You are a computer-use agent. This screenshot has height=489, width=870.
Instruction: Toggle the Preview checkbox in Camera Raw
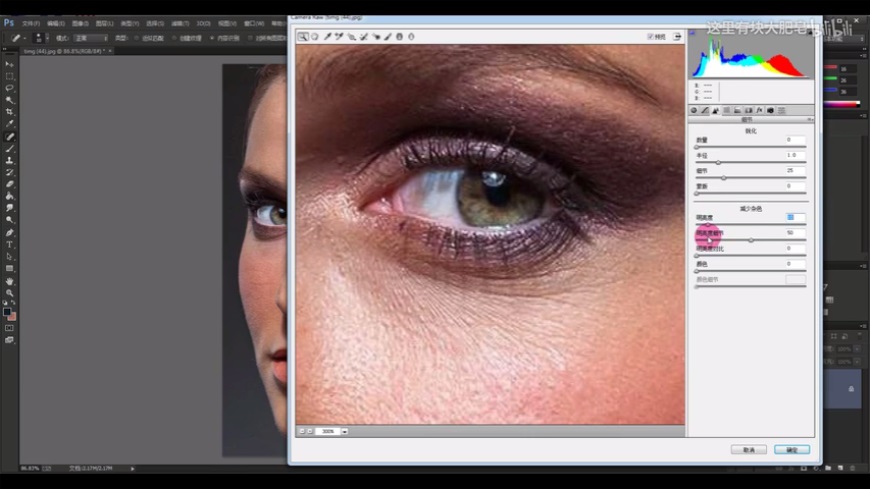pos(650,36)
